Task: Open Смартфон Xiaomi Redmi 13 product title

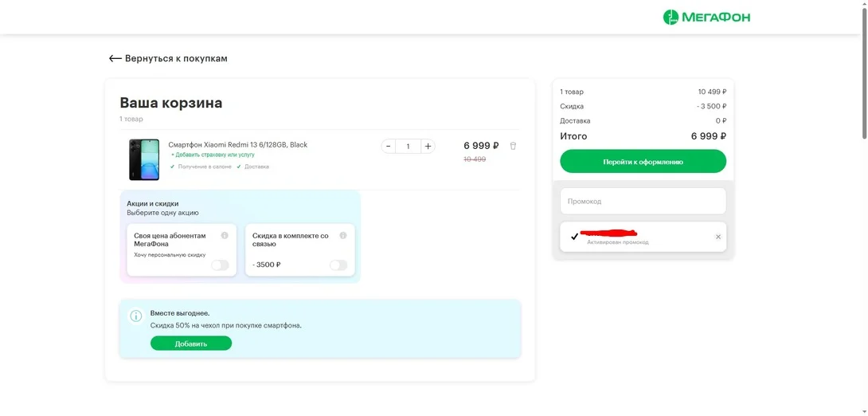Action: pos(237,144)
